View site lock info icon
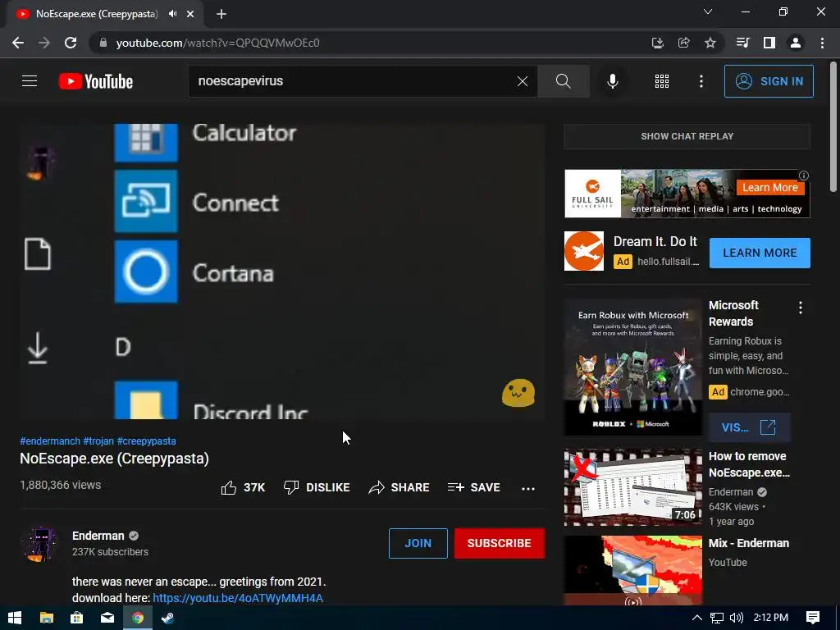 coord(103,43)
